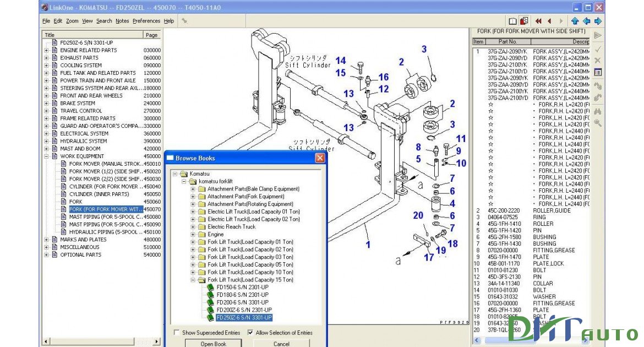
Task: Expand Attachment Parts(Bale Clamp Equipment) folder
Action: pos(193,189)
